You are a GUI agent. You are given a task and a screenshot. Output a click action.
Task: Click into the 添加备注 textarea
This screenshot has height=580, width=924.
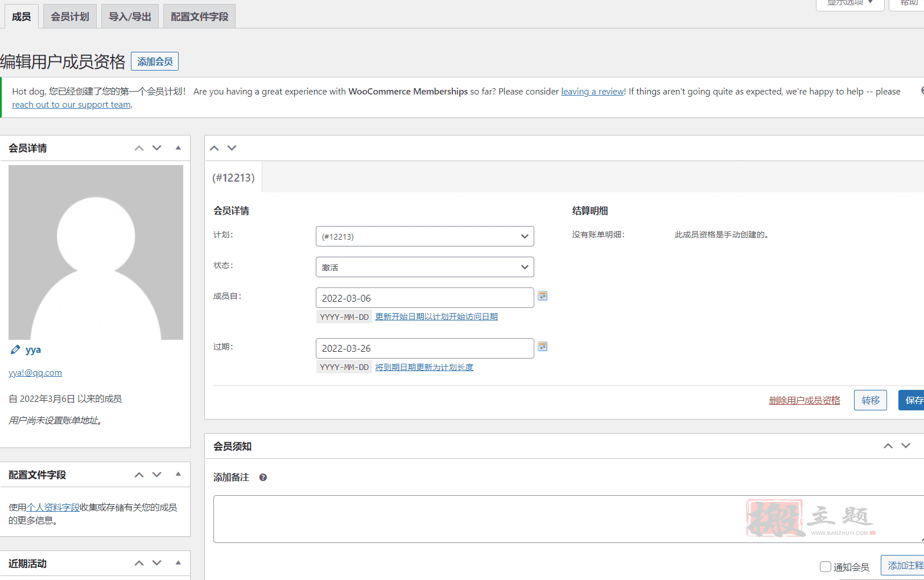(x=568, y=519)
